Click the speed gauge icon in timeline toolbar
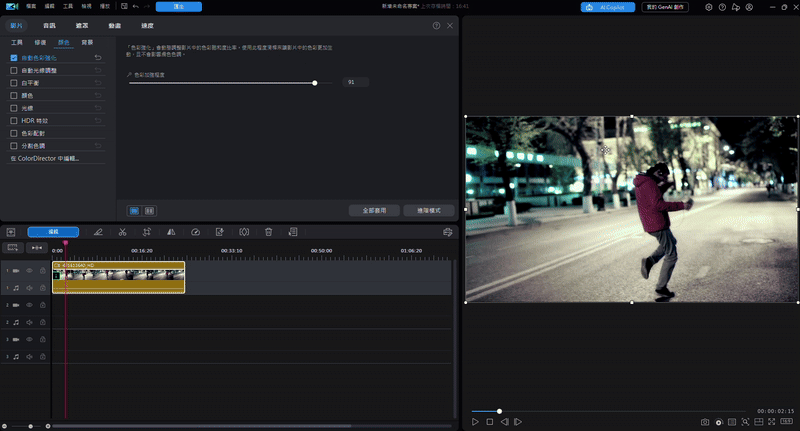800x431 pixels. click(x=195, y=232)
